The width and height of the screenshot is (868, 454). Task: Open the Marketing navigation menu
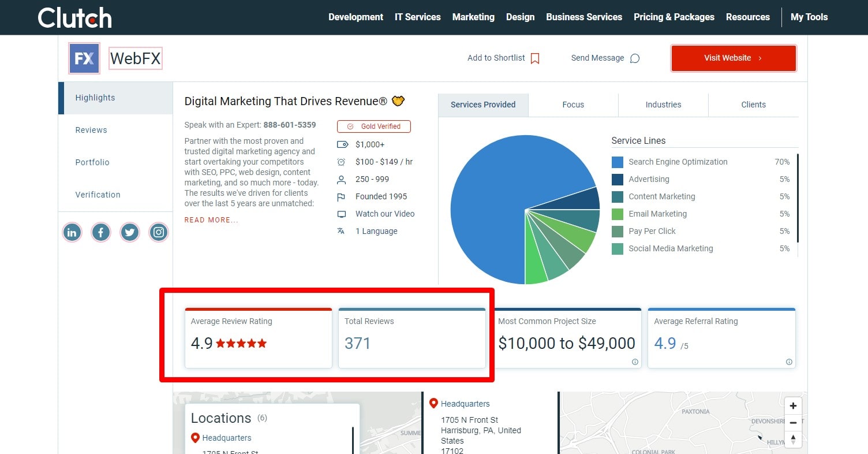pos(473,17)
